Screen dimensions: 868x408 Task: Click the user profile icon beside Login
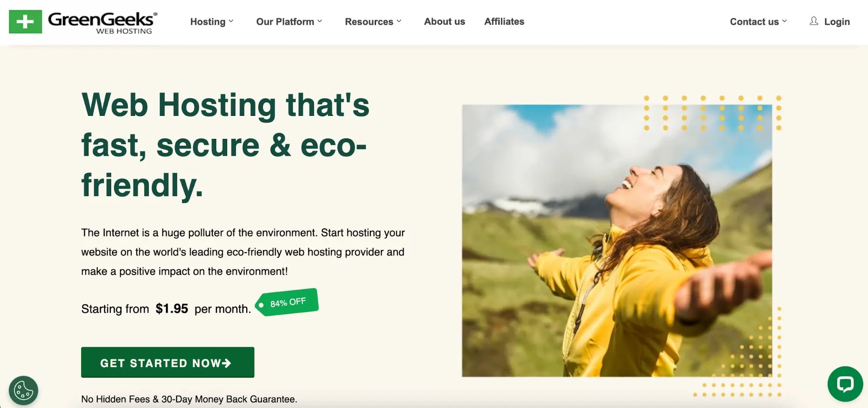[x=814, y=21]
